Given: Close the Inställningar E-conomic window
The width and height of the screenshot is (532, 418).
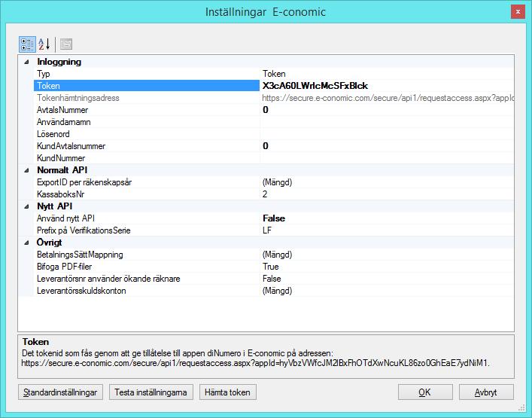Looking at the screenshot, I should point(518,12).
